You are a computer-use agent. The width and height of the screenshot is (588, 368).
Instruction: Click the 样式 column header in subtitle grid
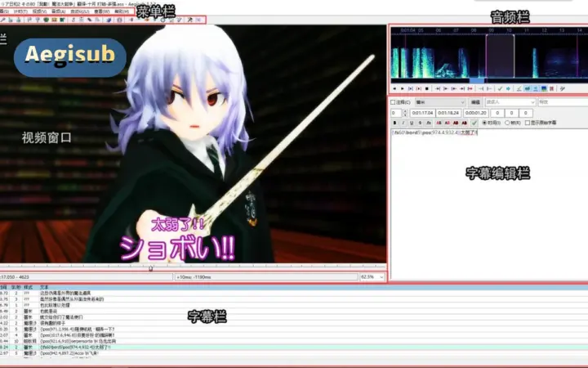coord(28,287)
